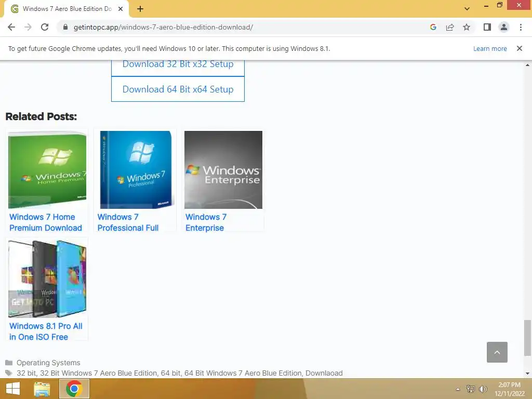Click Download 64 Bit x64 Setup button
The height and width of the screenshot is (399, 532).
178,89
